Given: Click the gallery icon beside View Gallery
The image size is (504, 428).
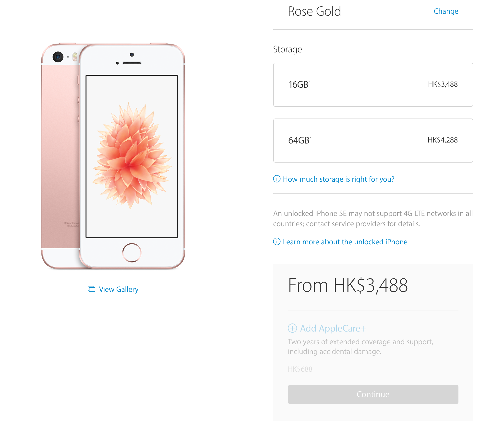Looking at the screenshot, I should (x=91, y=289).
